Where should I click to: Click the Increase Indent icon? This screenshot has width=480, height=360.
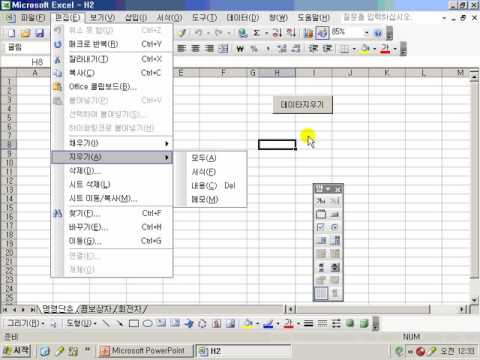click(327, 49)
